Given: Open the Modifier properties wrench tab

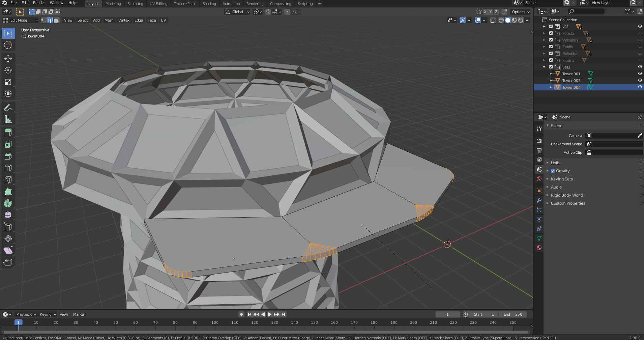Looking at the screenshot, I should tap(539, 200).
